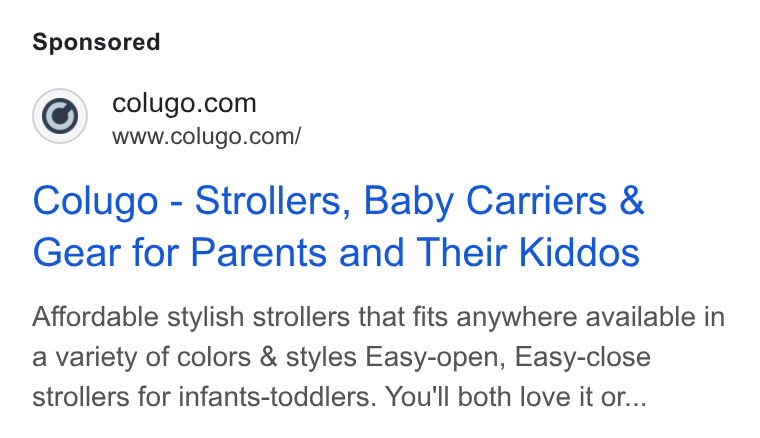Click the word Colugo in the headline
Screen dimensions: 760x438
pyautogui.click(x=95, y=201)
